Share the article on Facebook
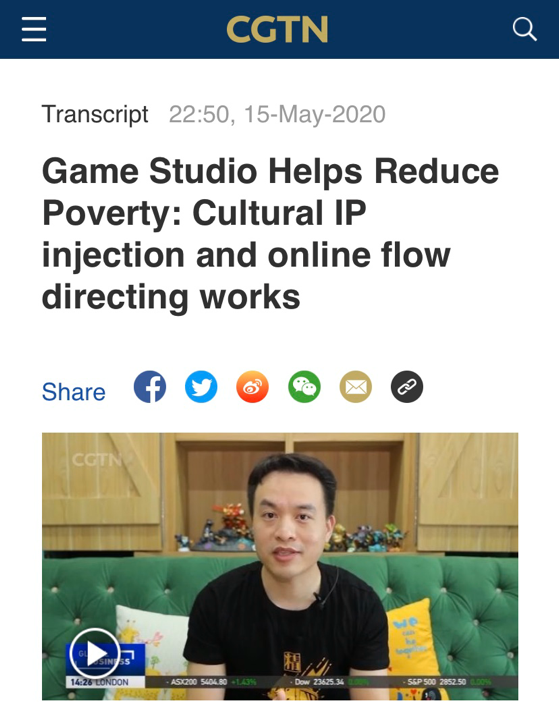Viewport: 559px width, 706px height. click(x=150, y=386)
